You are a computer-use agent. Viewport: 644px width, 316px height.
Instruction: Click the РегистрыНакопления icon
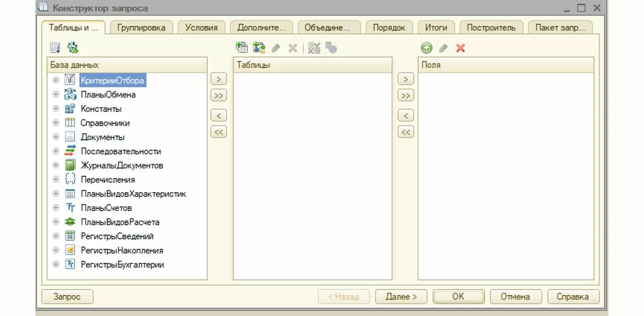[x=70, y=250]
